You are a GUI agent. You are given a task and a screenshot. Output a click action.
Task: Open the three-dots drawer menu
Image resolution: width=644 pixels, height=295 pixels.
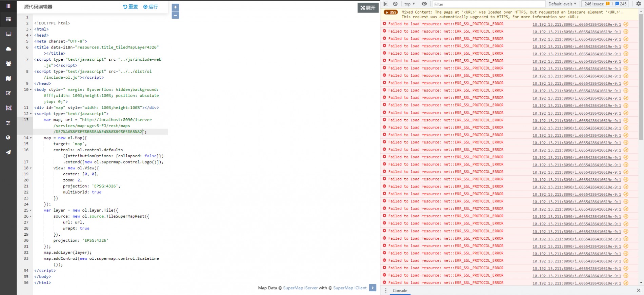[386, 291]
